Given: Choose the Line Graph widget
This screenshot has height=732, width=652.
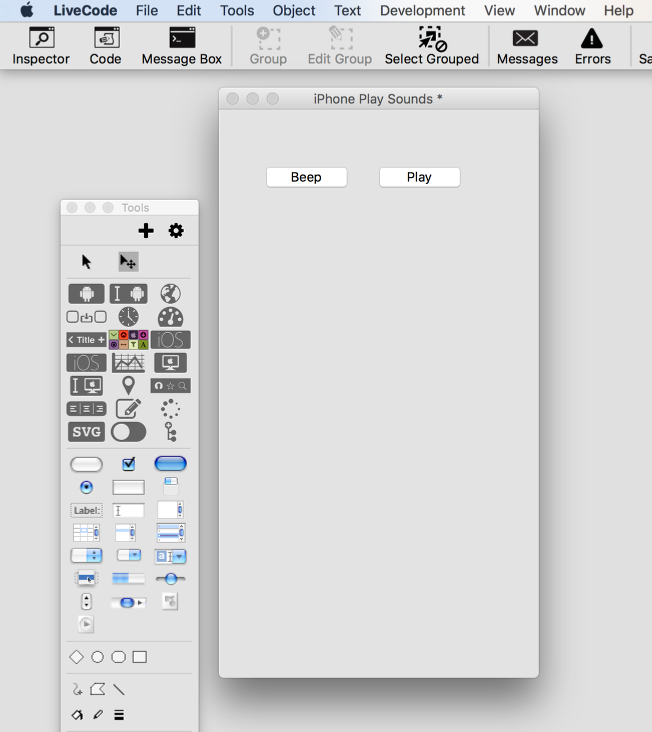Looking at the screenshot, I should point(128,363).
